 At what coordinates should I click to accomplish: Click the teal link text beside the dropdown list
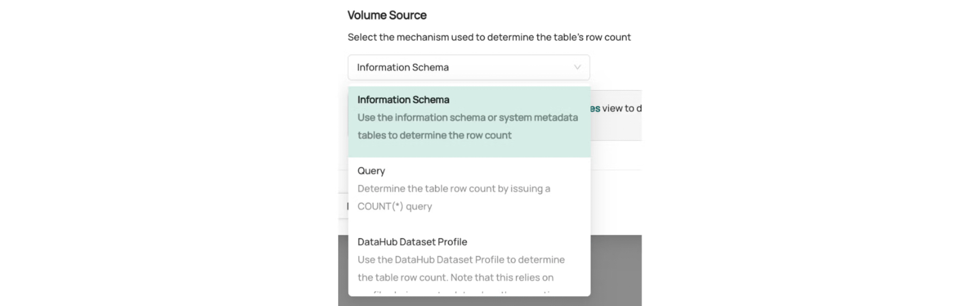click(595, 109)
